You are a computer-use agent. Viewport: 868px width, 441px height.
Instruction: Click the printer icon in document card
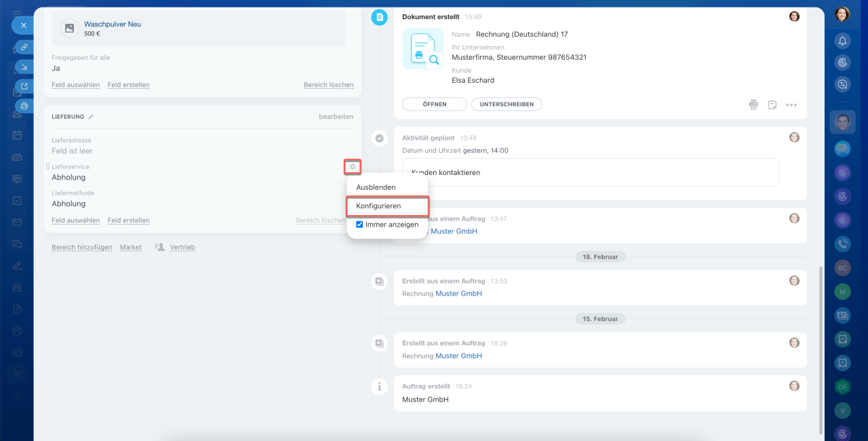(753, 104)
